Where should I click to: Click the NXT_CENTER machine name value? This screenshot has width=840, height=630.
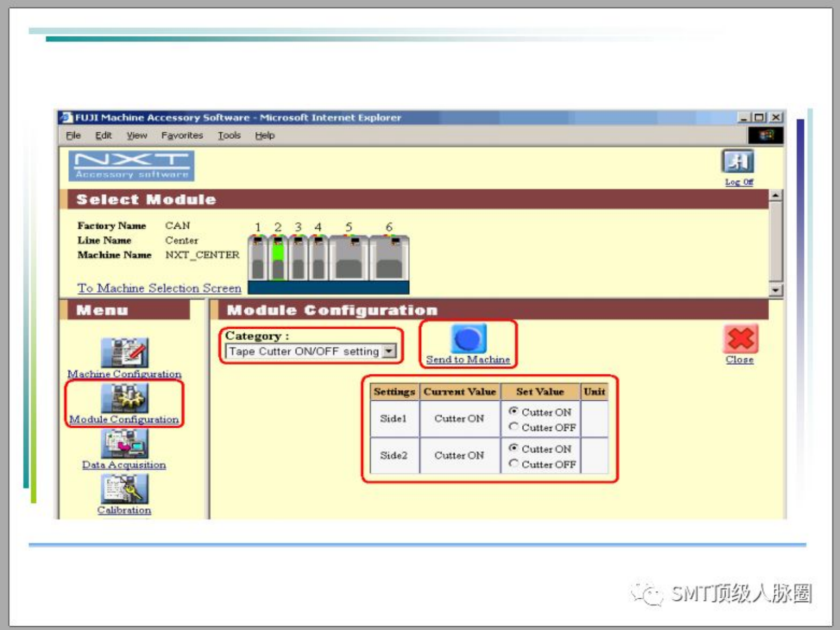point(202,255)
